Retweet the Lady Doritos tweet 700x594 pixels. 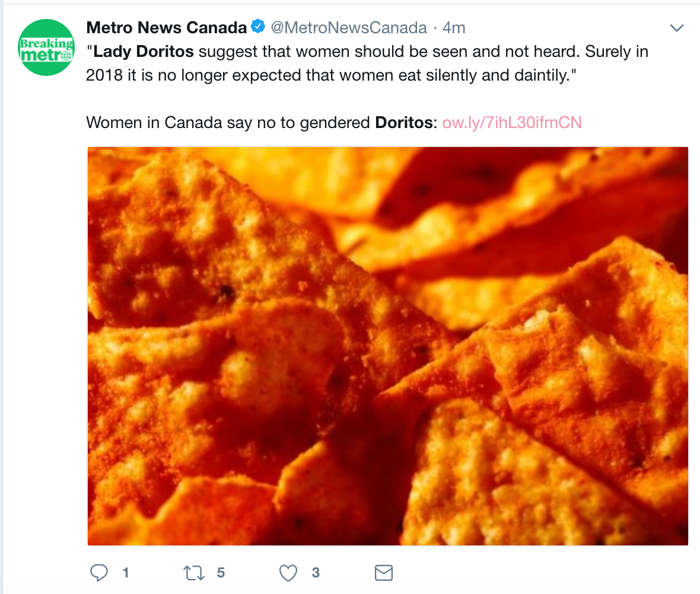click(193, 573)
